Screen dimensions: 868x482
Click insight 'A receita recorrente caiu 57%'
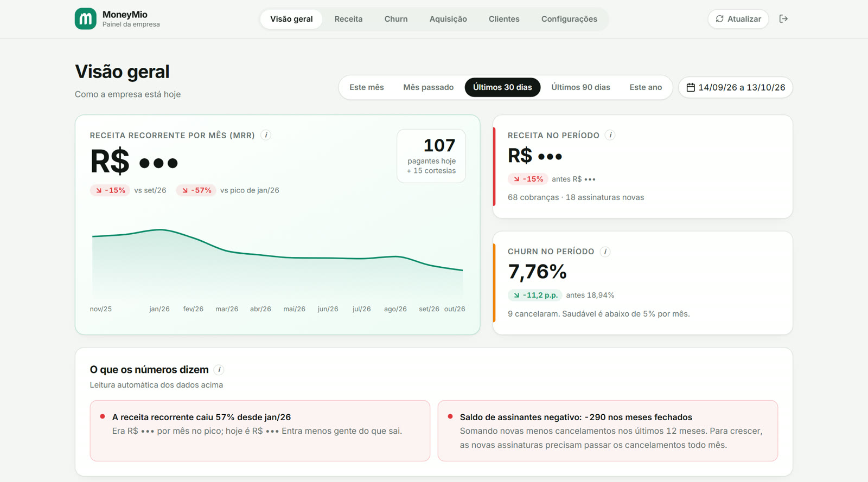tap(260, 431)
